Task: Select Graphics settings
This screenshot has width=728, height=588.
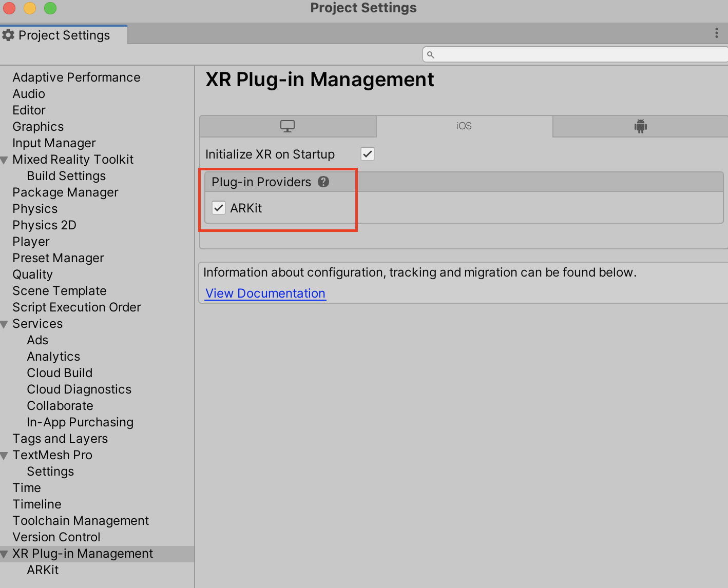Action: pyautogui.click(x=38, y=127)
